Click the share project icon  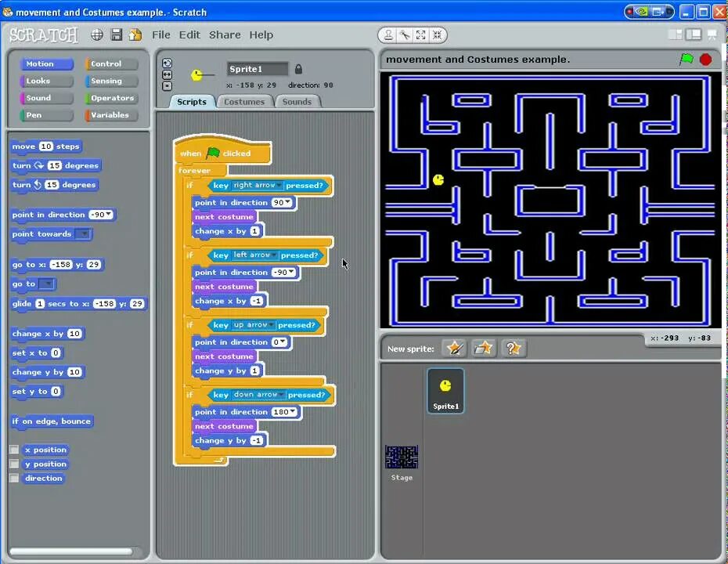pos(135,34)
